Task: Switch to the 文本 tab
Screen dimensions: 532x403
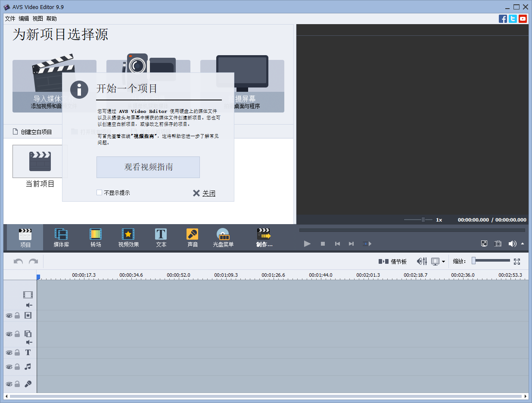Action: [161, 237]
